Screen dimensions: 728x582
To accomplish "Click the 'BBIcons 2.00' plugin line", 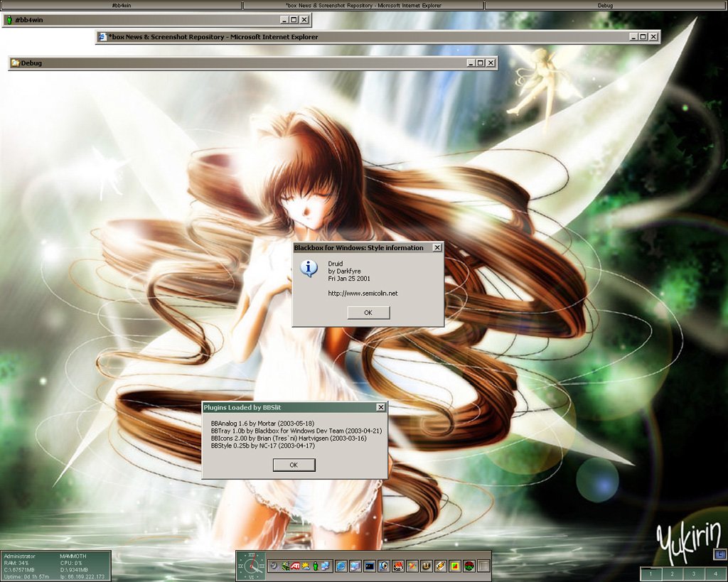I will (x=289, y=438).
